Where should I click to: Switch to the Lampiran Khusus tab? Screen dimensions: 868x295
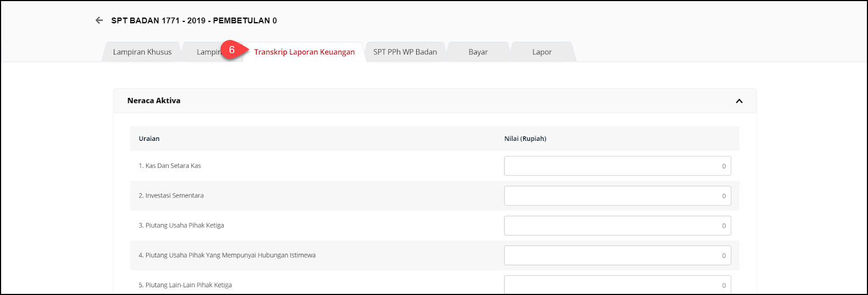(x=142, y=52)
